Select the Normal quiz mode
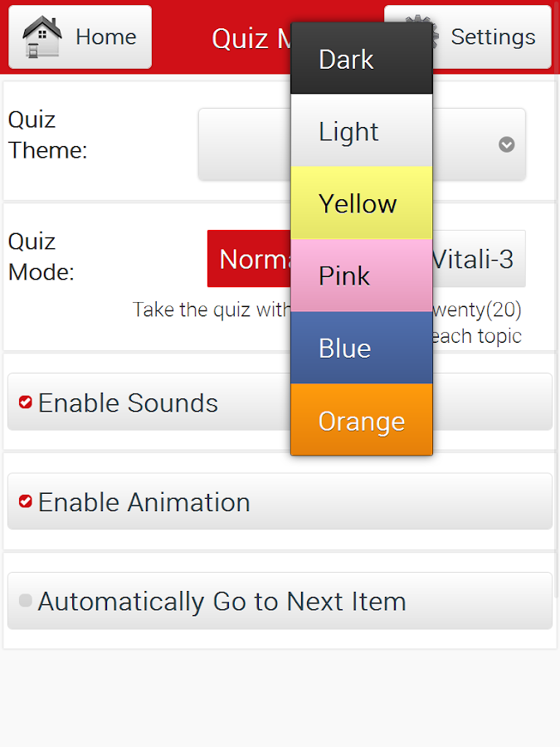The image size is (560, 747). point(249,258)
